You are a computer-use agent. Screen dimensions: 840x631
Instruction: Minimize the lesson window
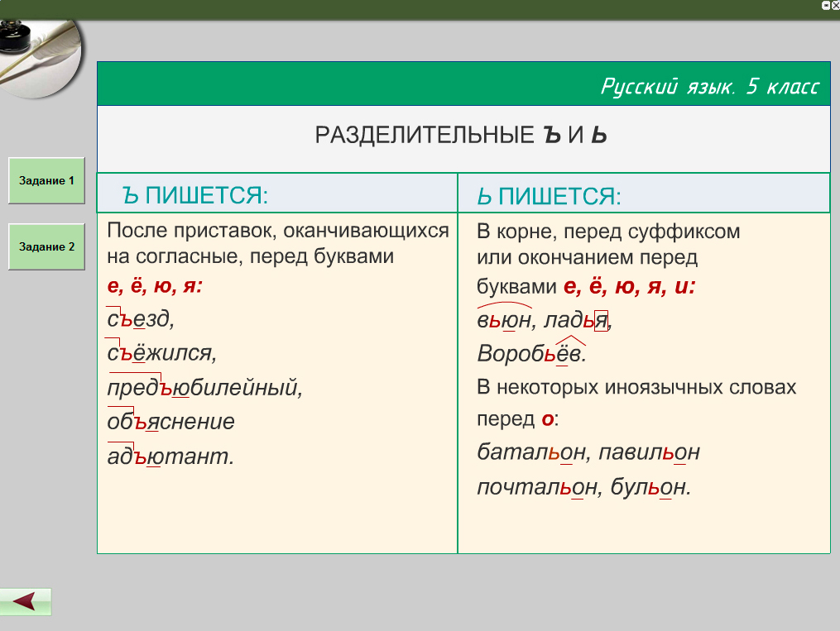coord(825,5)
